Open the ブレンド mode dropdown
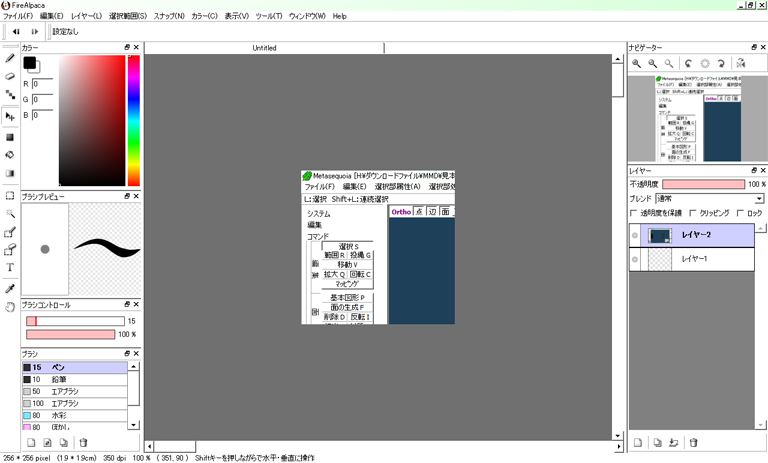The height and width of the screenshot is (463, 768). (x=710, y=198)
